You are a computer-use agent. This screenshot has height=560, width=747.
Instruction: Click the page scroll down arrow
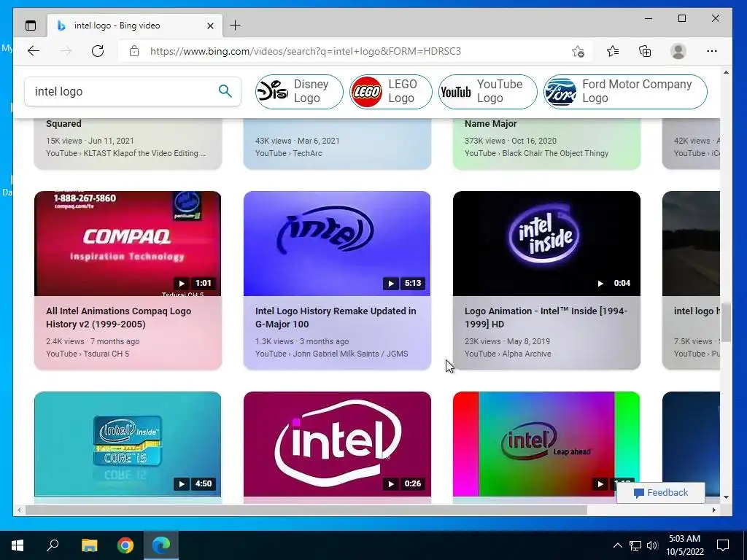point(726,497)
